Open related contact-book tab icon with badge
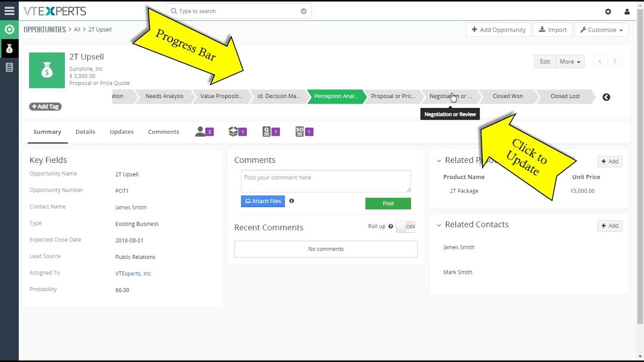Screen dimensions: 644x362 (x=271, y=132)
